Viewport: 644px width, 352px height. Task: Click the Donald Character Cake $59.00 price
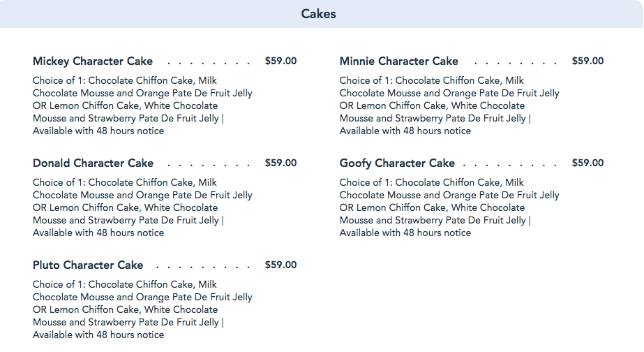coord(280,163)
